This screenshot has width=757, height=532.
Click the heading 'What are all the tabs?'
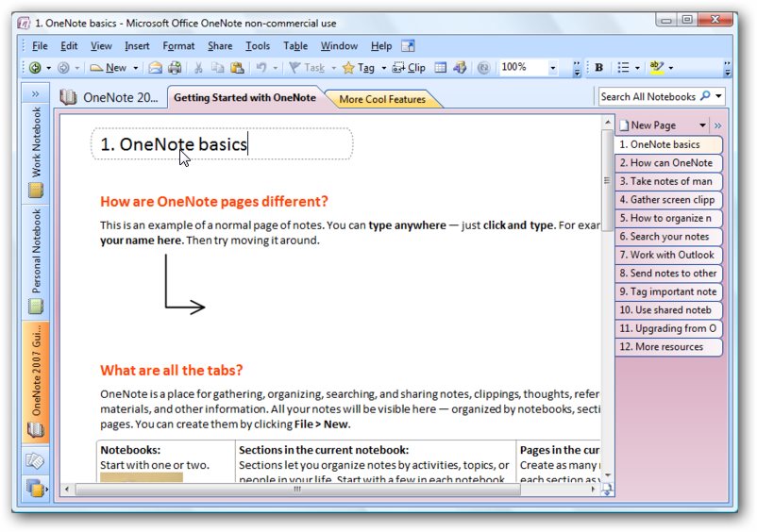[172, 371]
